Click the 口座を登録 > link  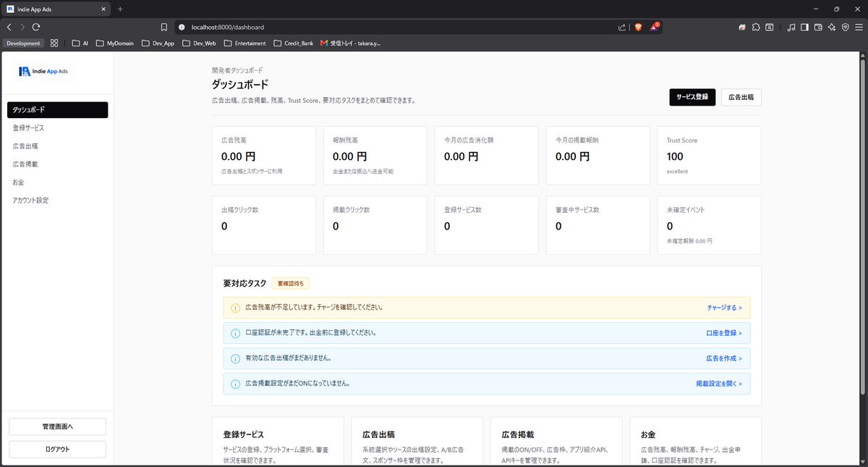pyautogui.click(x=724, y=333)
